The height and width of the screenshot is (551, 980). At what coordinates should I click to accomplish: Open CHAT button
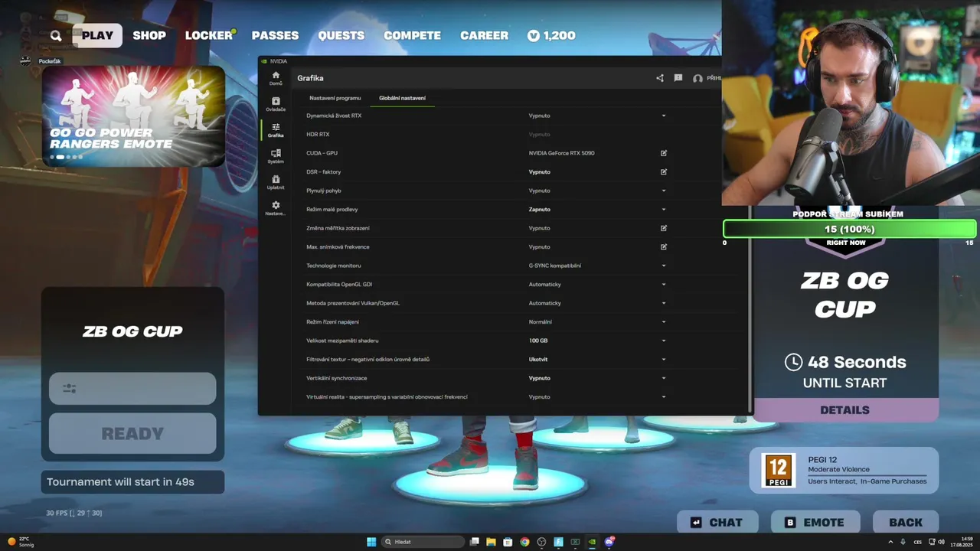[717, 522]
